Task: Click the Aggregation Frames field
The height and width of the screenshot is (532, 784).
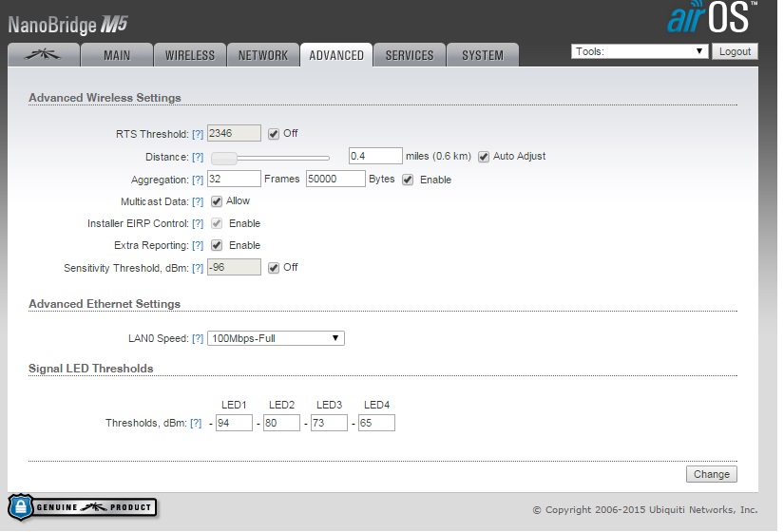Action: click(234, 179)
